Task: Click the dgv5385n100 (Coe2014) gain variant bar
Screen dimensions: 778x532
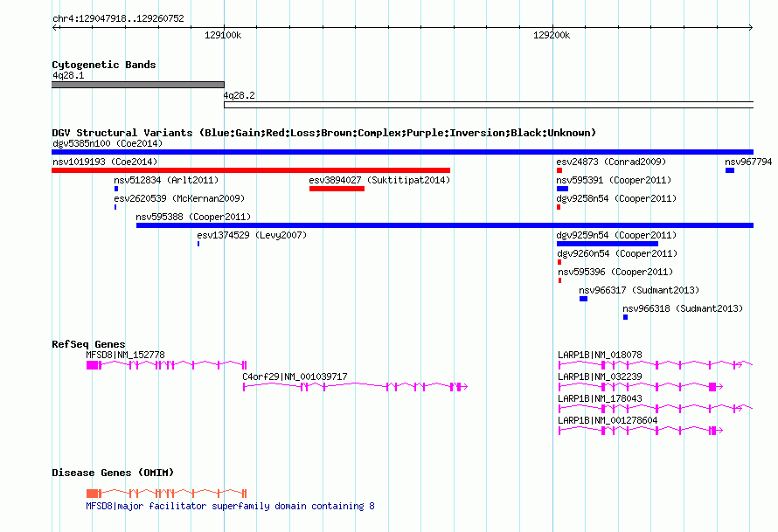Action: [402, 152]
